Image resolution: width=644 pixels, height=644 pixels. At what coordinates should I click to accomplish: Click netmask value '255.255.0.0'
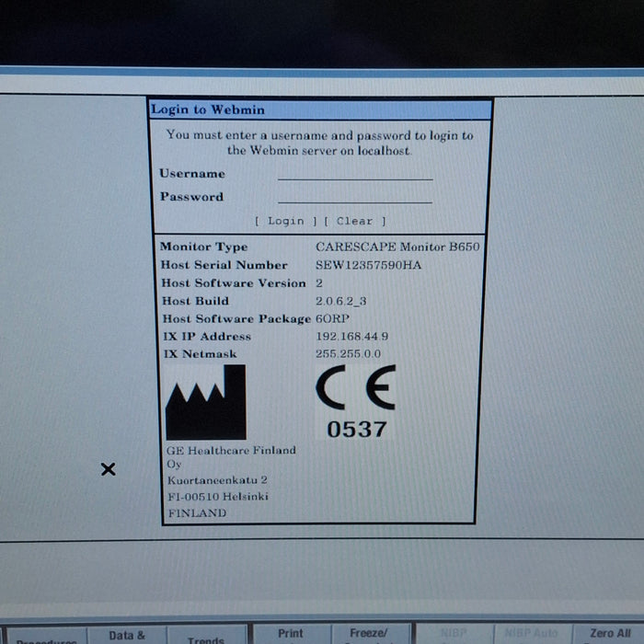pos(349,353)
